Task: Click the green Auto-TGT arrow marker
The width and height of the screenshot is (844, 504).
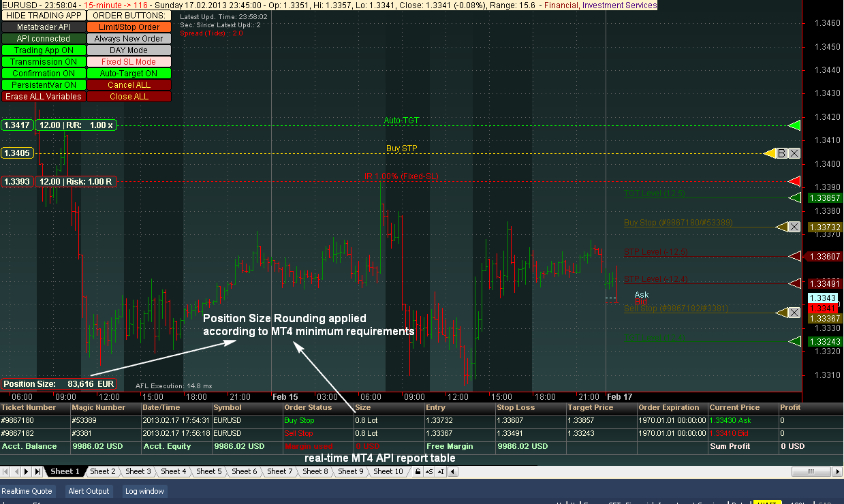Action: point(794,125)
